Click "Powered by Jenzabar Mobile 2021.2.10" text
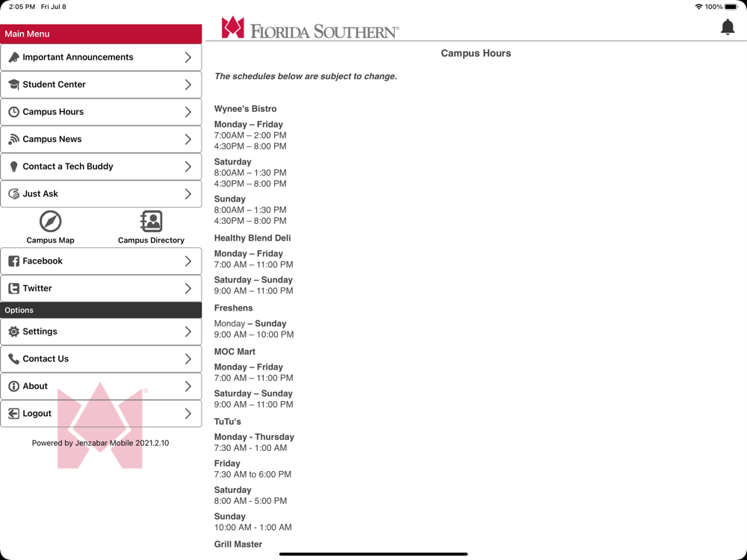The image size is (747, 560). pyautogui.click(x=101, y=443)
